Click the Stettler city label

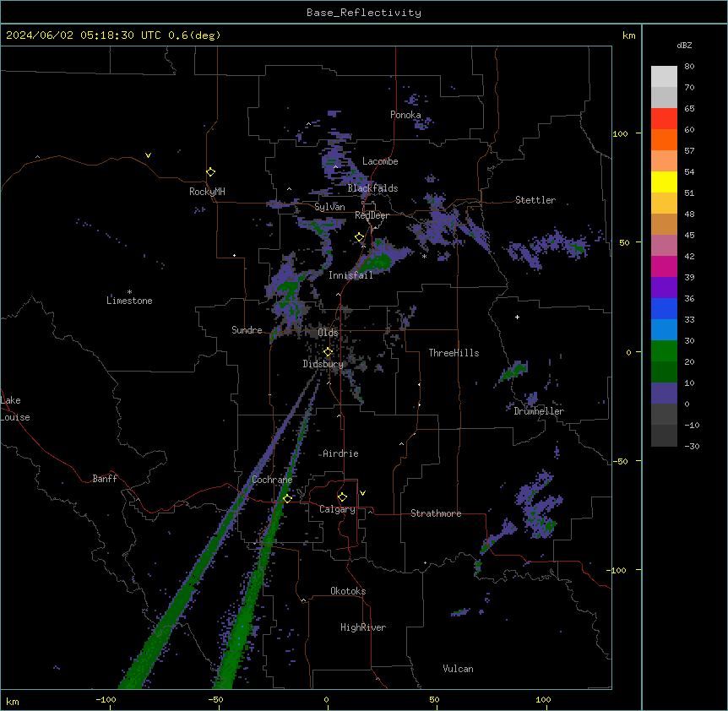(x=535, y=200)
